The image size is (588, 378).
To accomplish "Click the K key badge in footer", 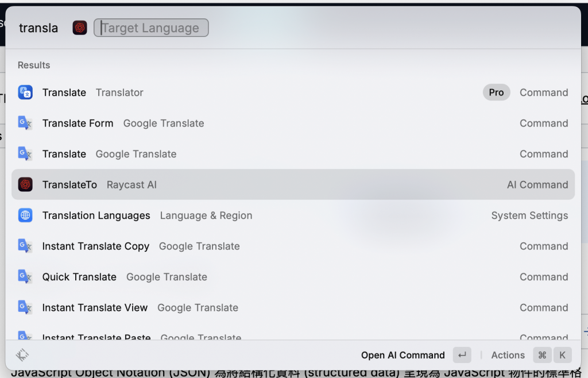I will click(x=563, y=355).
